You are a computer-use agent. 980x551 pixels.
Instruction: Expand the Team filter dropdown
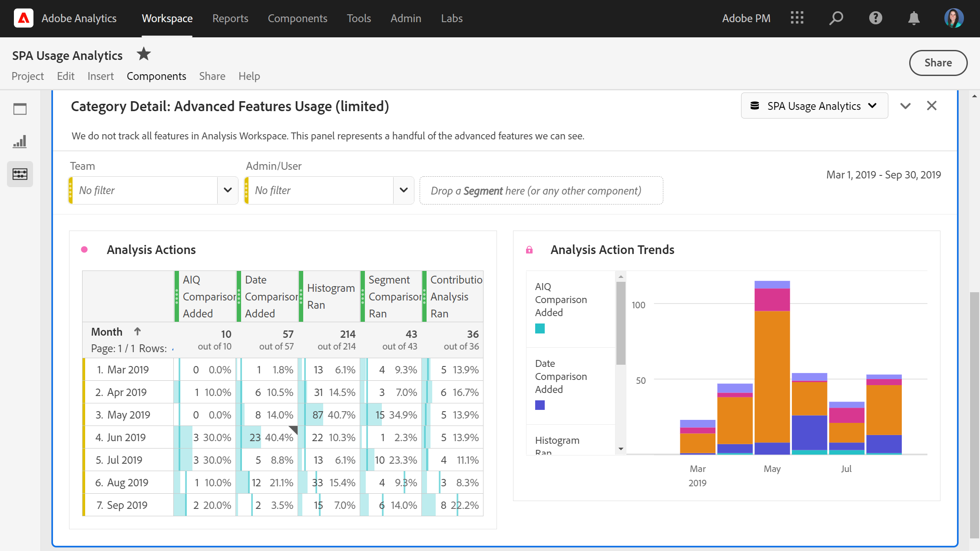228,190
